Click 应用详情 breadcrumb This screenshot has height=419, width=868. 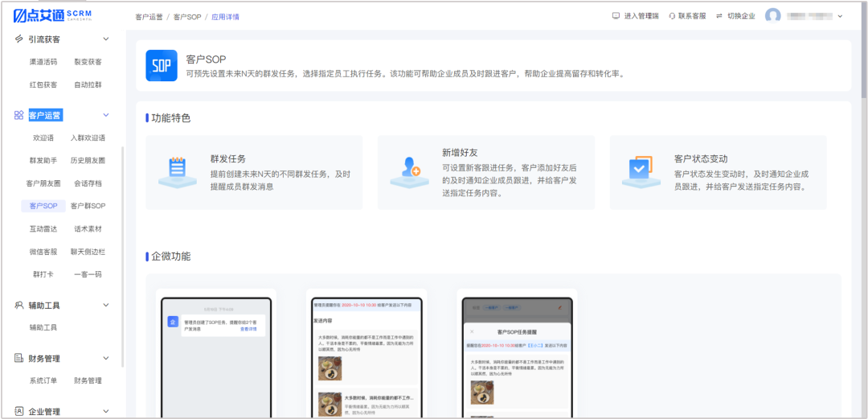pyautogui.click(x=225, y=17)
